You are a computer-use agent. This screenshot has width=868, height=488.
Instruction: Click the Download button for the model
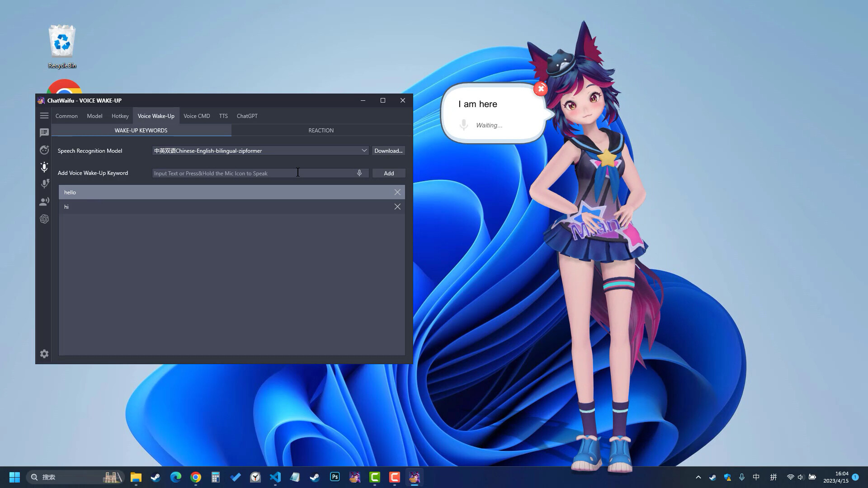tap(388, 150)
